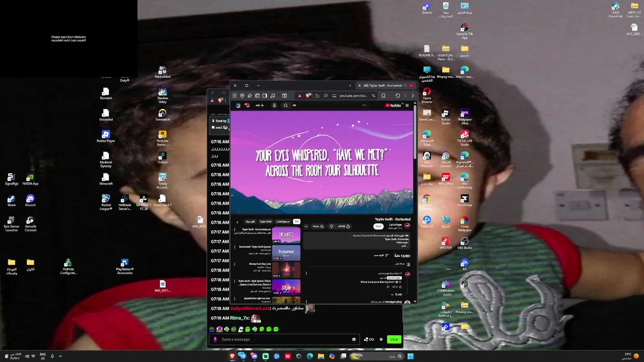This screenshot has height=362, width=644.
Task: Select LatinHype filter chip
Action: click(283, 222)
